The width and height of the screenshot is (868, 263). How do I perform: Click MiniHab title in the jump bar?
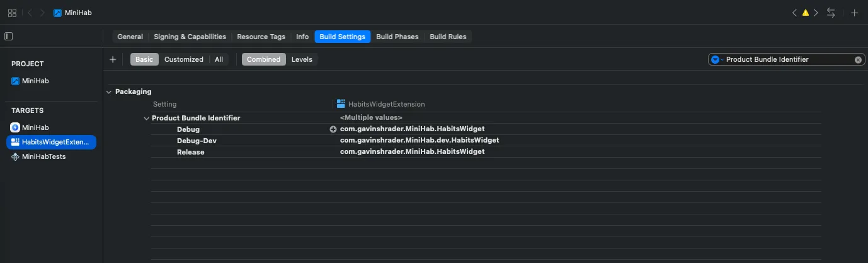coord(78,13)
